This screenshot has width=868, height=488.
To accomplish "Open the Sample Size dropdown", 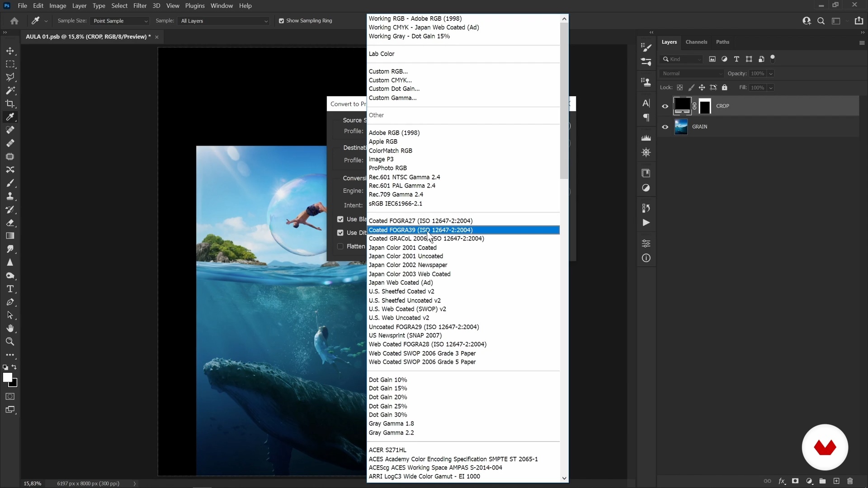I will (x=120, y=21).
